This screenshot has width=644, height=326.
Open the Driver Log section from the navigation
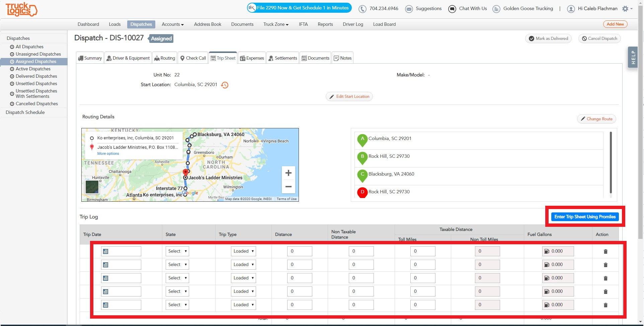tap(352, 24)
